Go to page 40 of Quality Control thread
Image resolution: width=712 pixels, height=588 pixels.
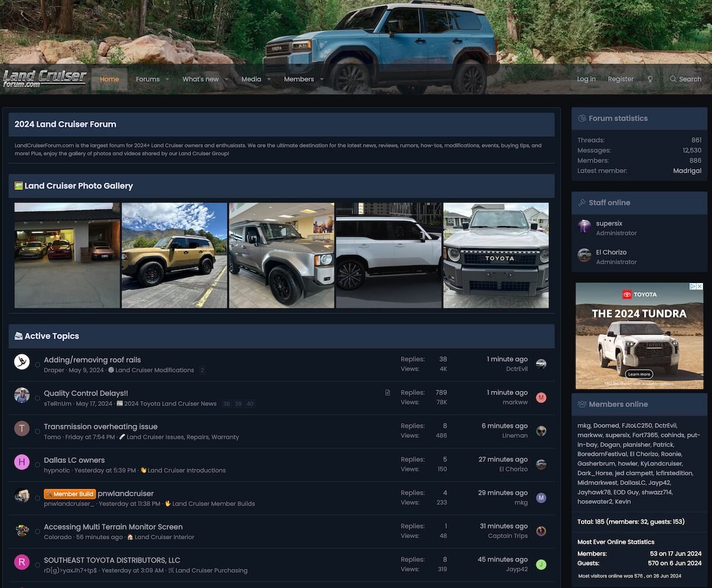250,404
